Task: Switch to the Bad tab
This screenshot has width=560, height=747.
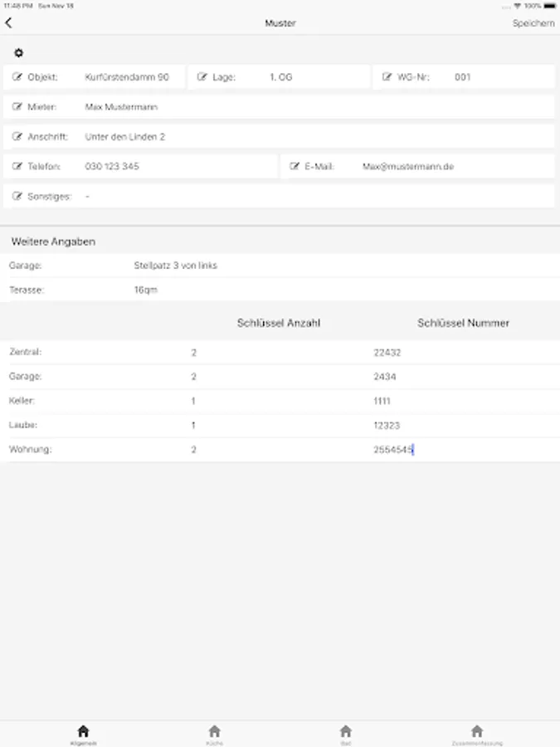Action: [346, 734]
